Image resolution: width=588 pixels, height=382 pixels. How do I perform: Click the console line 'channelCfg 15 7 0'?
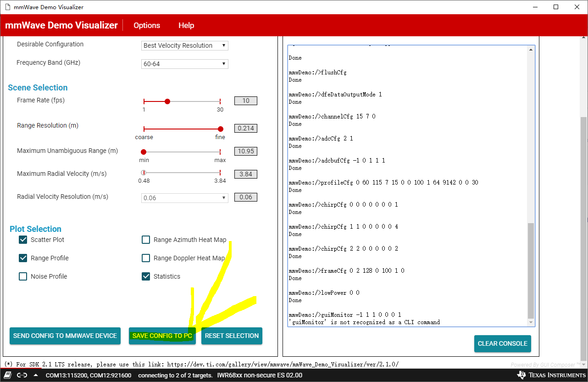332,117
